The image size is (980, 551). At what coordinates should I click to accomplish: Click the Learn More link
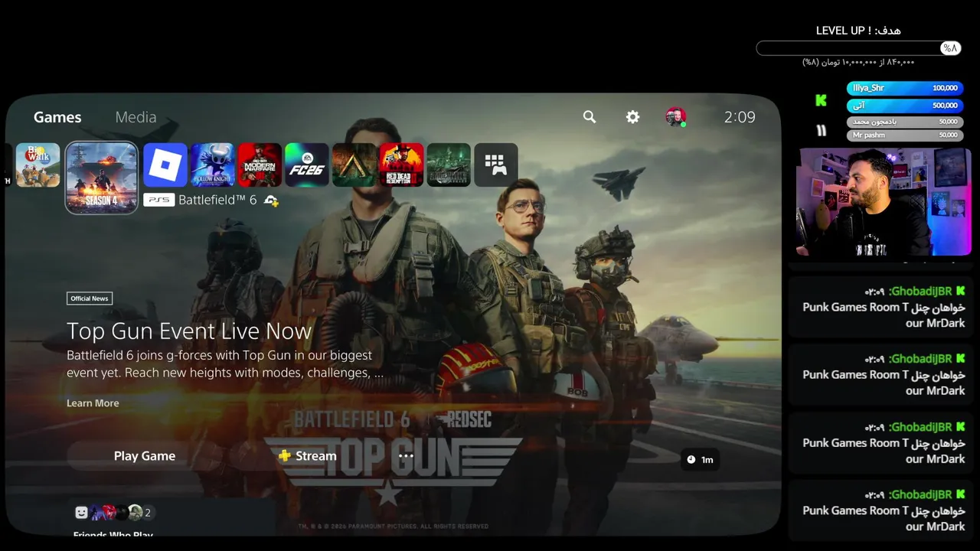(93, 403)
